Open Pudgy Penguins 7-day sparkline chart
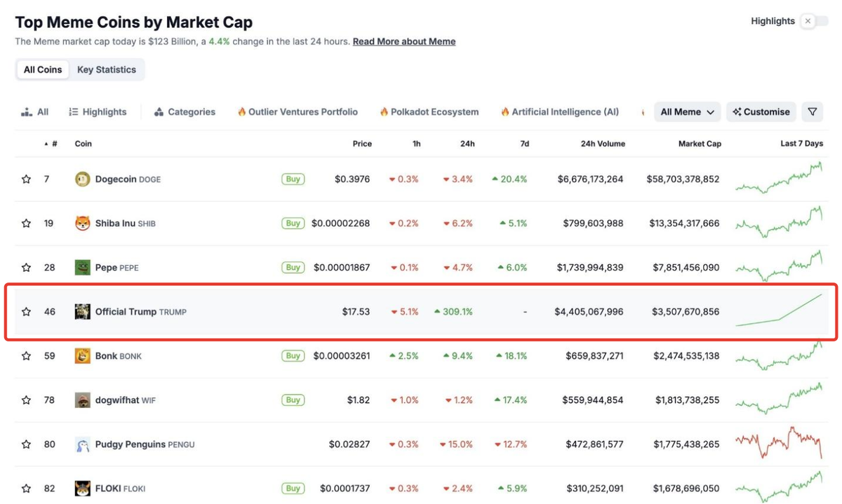The width and height of the screenshot is (842, 504). click(x=779, y=443)
